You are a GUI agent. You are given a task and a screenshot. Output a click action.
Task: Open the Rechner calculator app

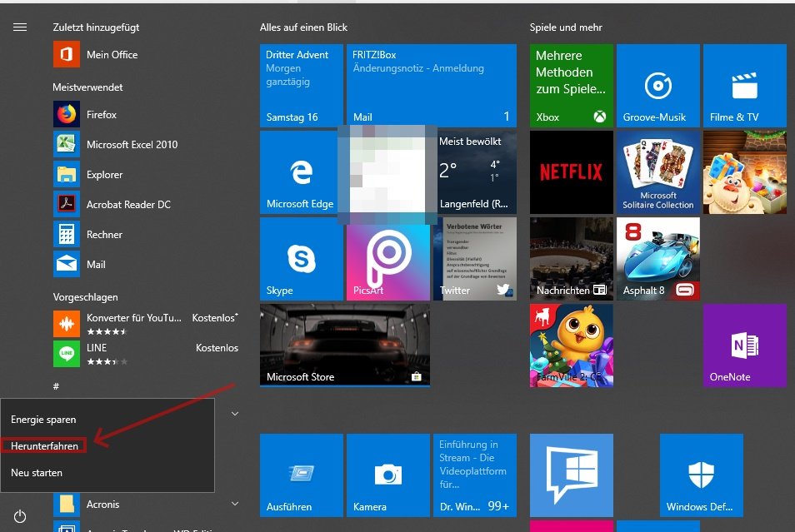(146, 234)
